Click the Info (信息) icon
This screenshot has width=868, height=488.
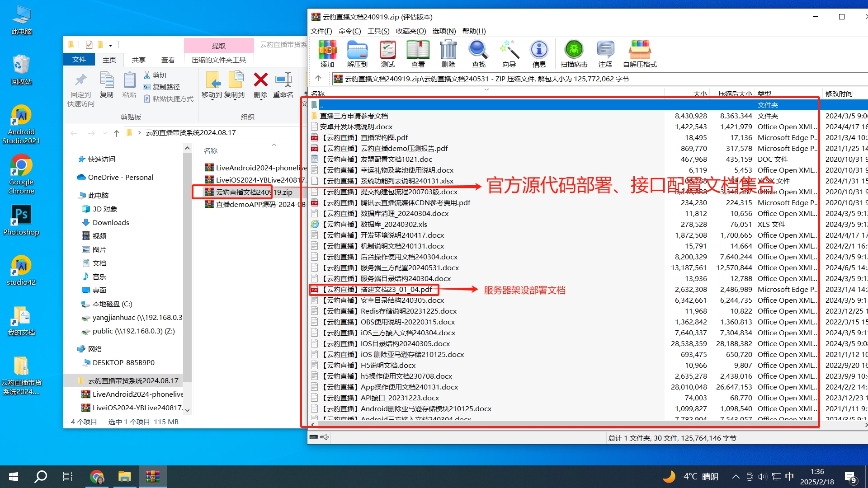click(539, 54)
